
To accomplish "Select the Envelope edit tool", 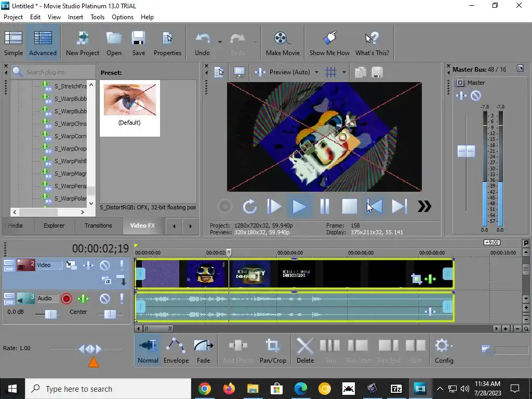I will (176, 351).
